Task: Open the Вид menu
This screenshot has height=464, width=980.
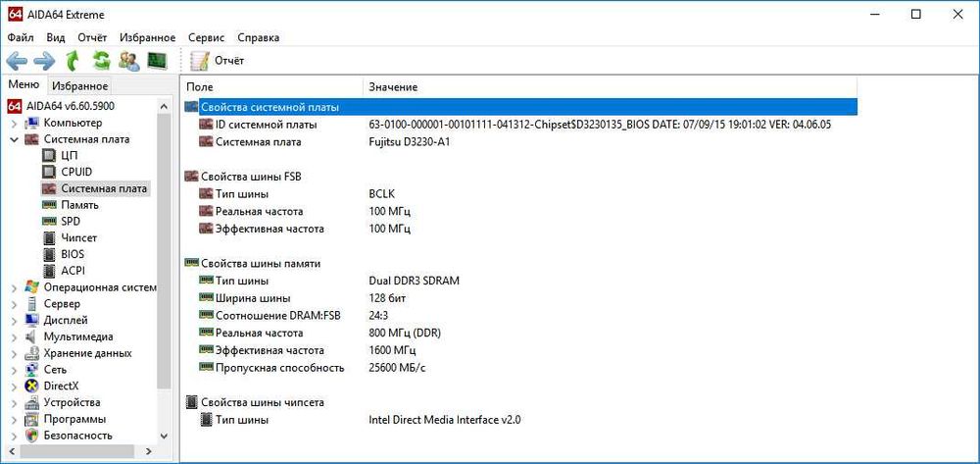Action: coord(56,37)
